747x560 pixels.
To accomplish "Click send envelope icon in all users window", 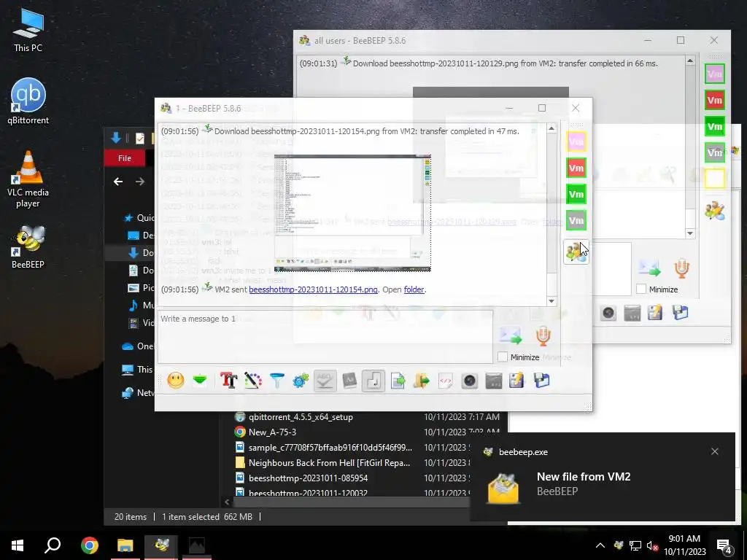I will tap(649, 268).
